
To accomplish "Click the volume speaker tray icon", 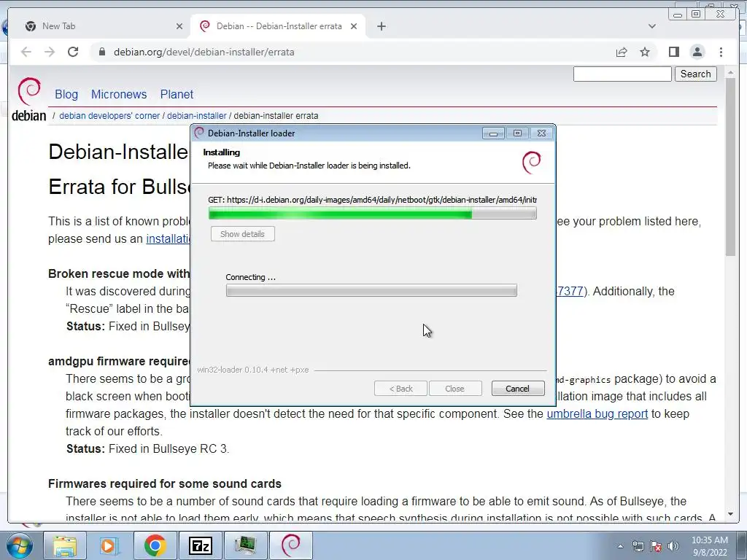I will pyautogui.click(x=673, y=546).
